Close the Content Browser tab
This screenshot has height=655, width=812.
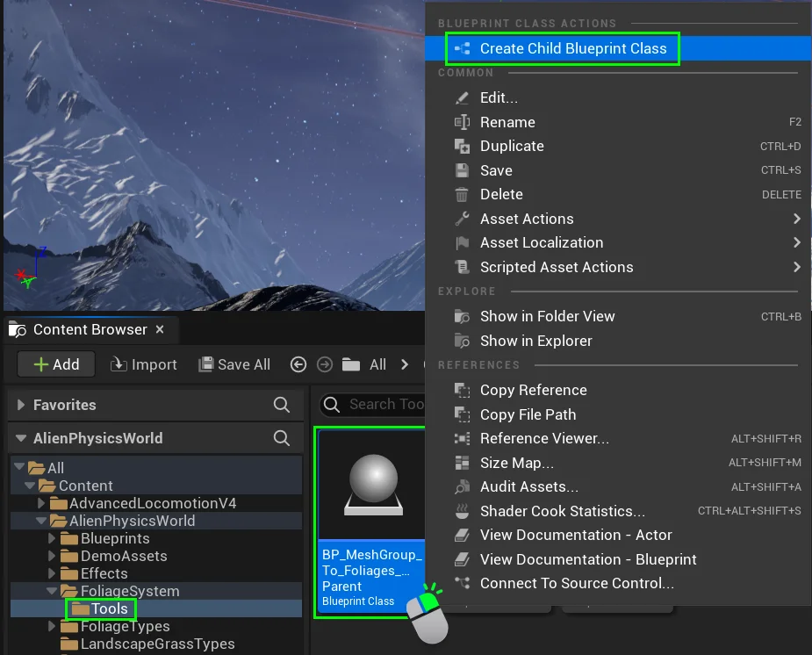[160, 329]
